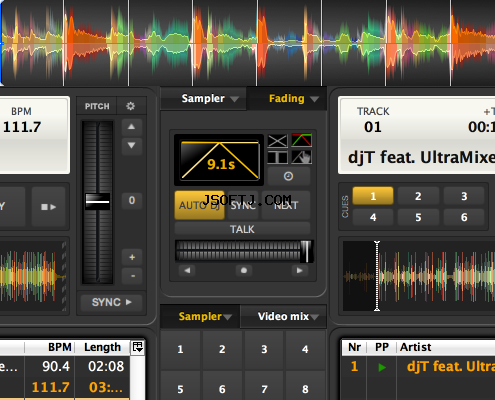Click pitch down arrow button
The image size is (495, 400).
pos(131,145)
